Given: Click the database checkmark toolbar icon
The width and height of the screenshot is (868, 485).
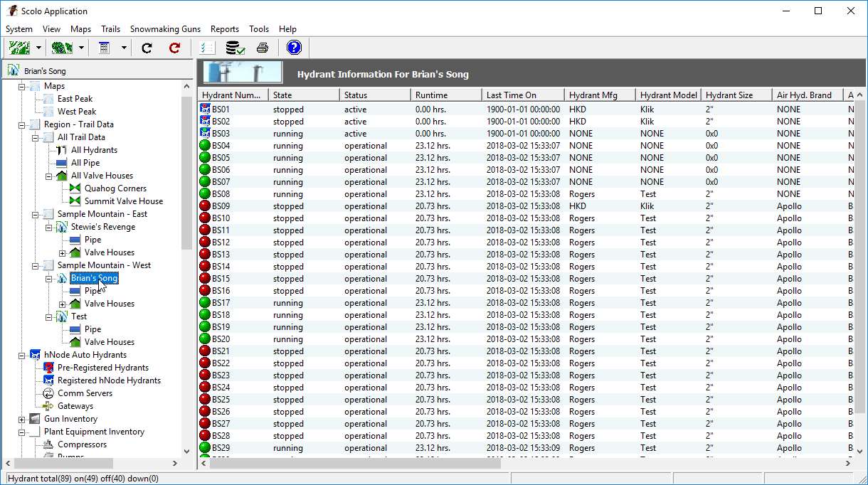Looking at the screenshot, I should coord(235,48).
